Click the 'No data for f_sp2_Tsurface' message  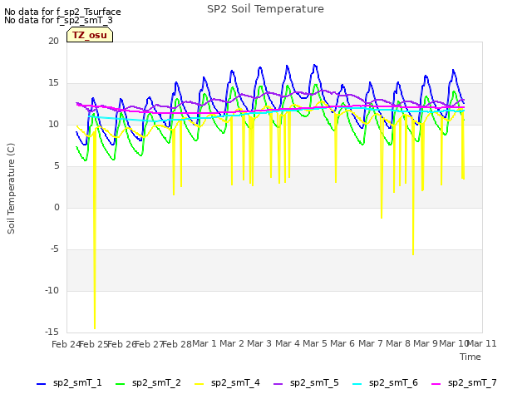coord(62,12)
